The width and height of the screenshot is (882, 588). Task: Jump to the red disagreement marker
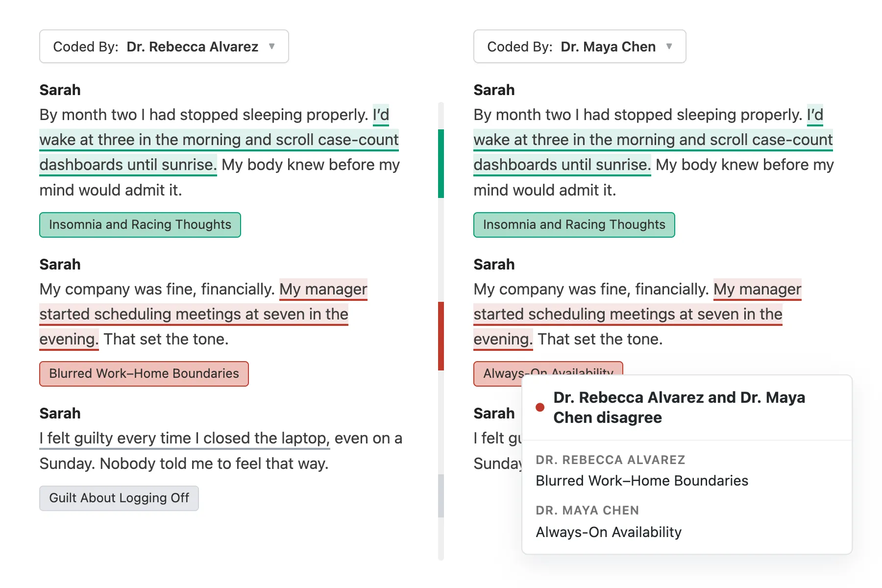(441, 336)
